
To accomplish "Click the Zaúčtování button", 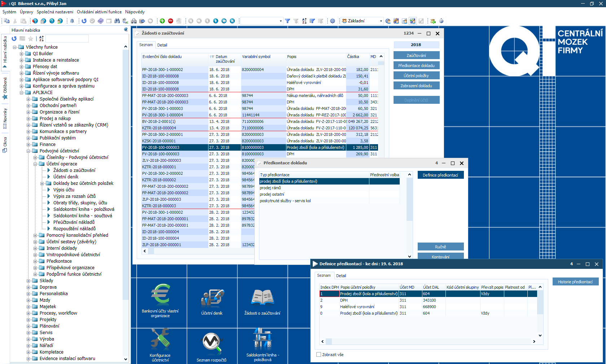I will pyautogui.click(x=416, y=56).
